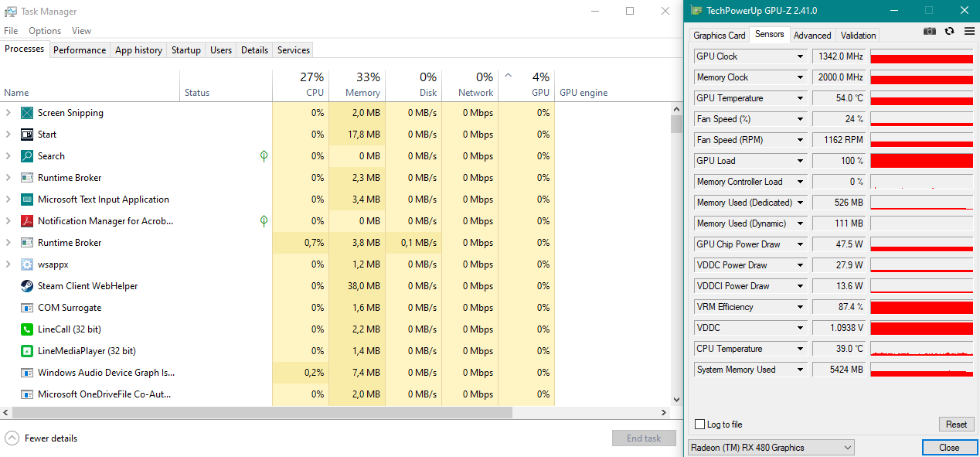Click the Steam Client WebHelper icon
980x457 pixels.
tap(27, 286)
